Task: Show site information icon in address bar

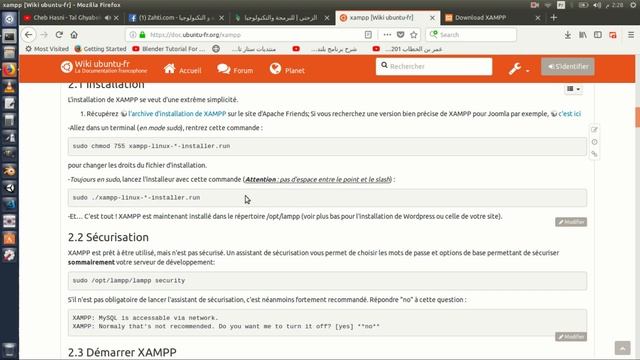Action: [x=133, y=35]
